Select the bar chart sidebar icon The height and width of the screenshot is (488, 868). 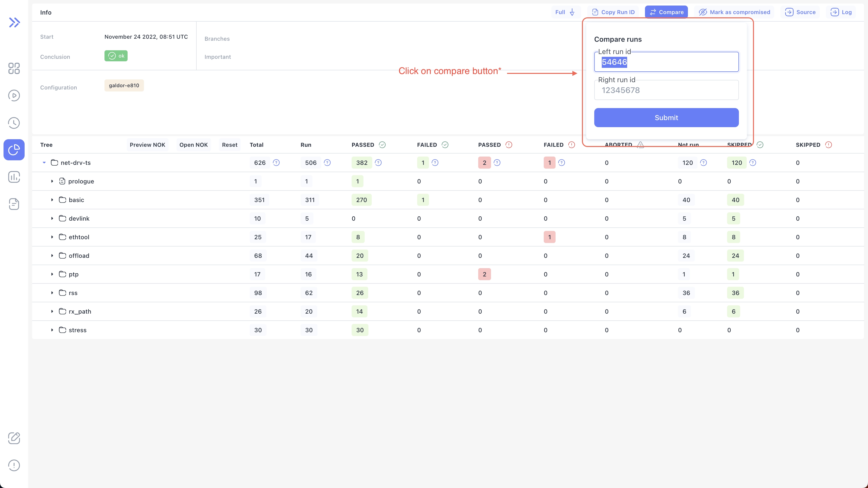click(x=14, y=177)
